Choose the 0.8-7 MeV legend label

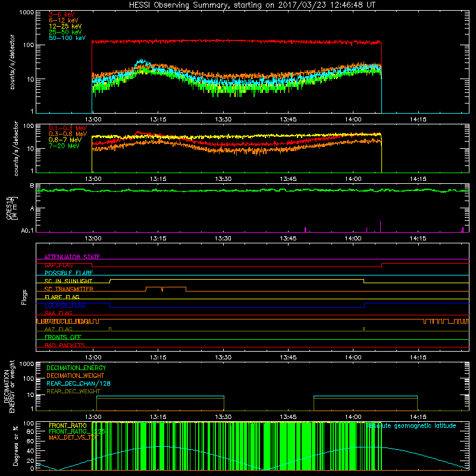65,140
